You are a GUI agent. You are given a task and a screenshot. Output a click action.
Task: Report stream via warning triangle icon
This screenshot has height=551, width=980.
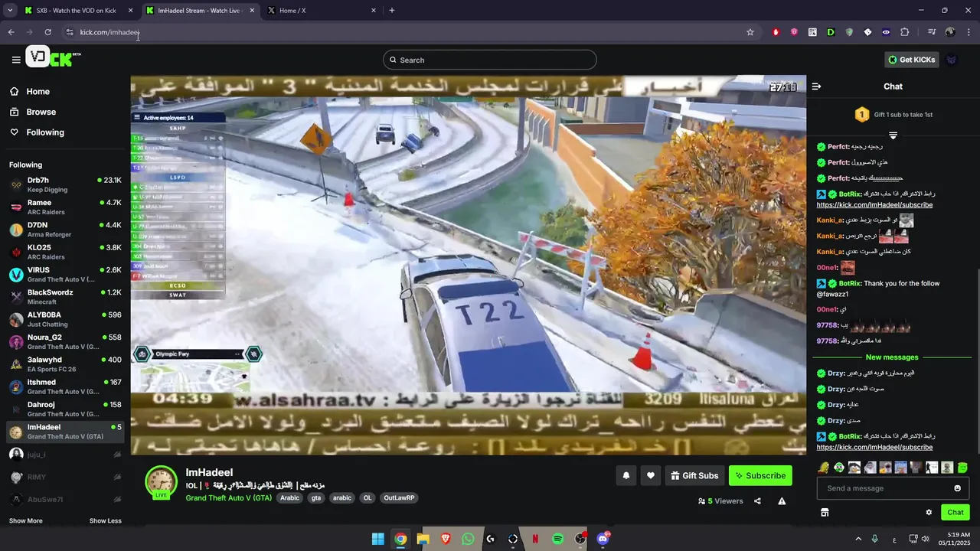(782, 501)
